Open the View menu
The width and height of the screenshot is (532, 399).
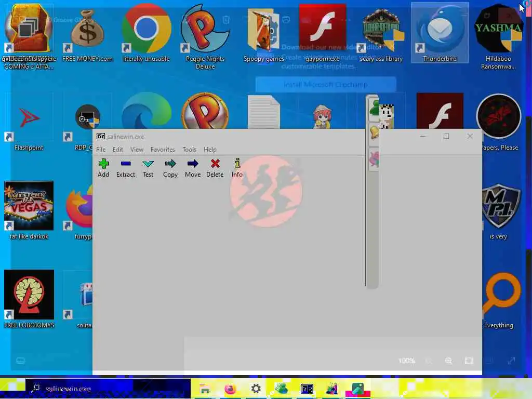point(137,150)
